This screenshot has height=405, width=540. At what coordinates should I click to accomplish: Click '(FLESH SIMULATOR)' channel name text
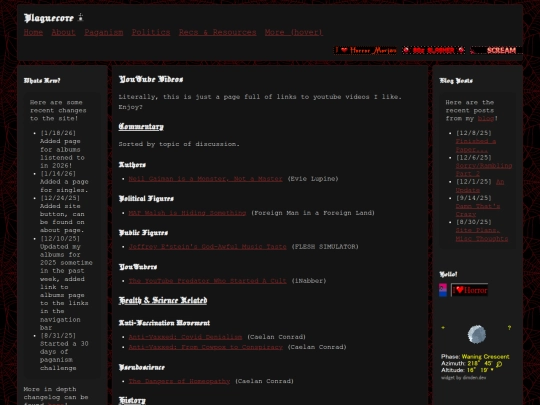tap(325, 247)
